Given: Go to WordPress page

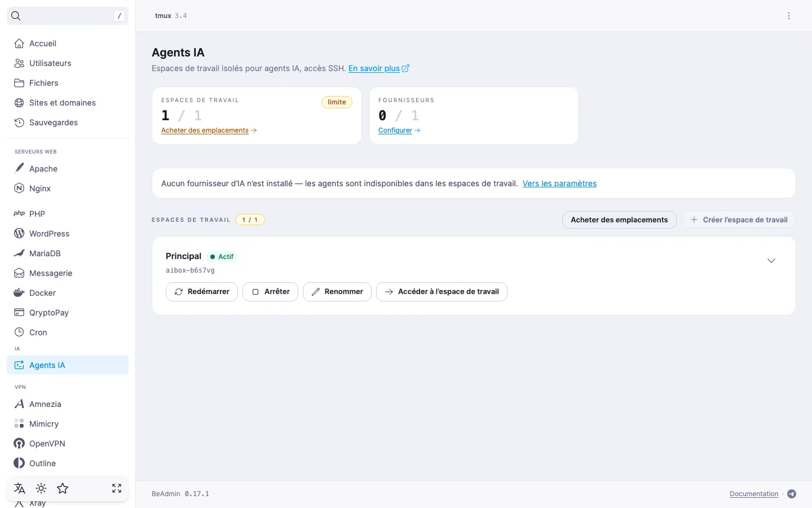Looking at the screenshot, I should click(68, 234).
